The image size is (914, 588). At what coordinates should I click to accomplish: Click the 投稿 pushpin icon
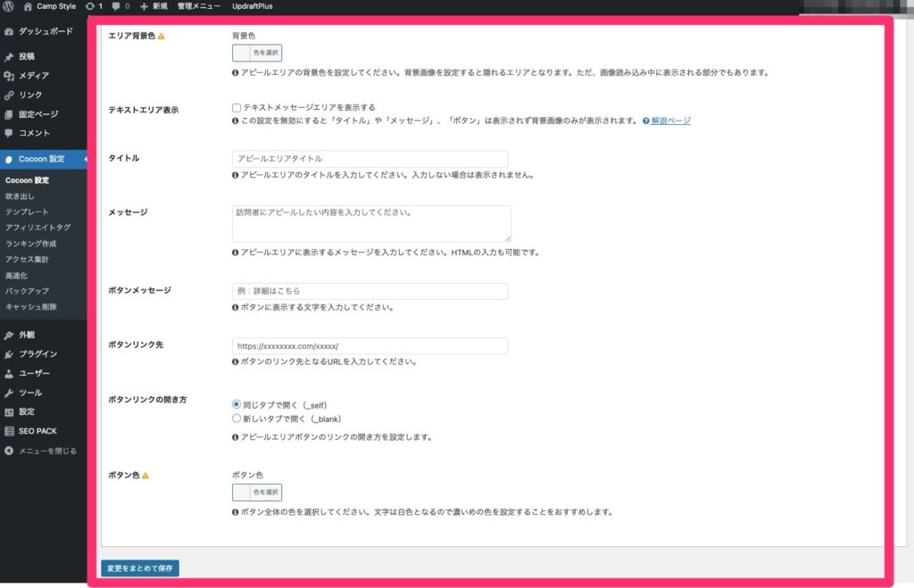click(x=9, y=56)
